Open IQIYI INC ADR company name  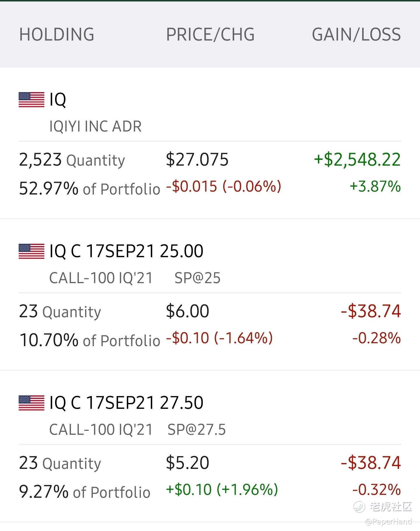pyautogui.click(x=95, y=126)
